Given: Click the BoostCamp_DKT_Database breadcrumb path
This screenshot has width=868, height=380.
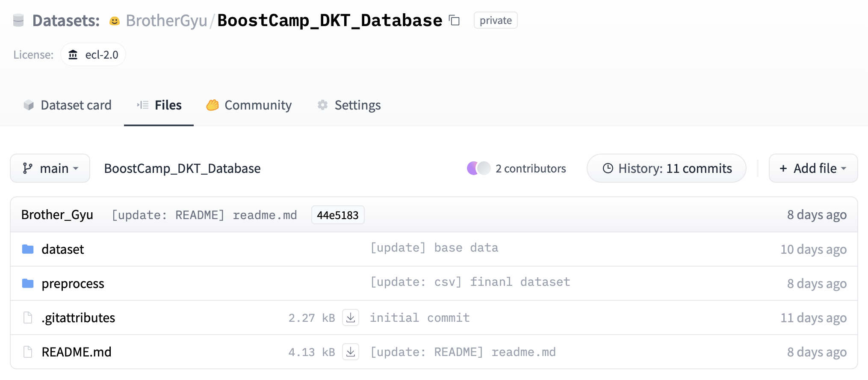Looking at the screenshot, I should pos(182,168).
